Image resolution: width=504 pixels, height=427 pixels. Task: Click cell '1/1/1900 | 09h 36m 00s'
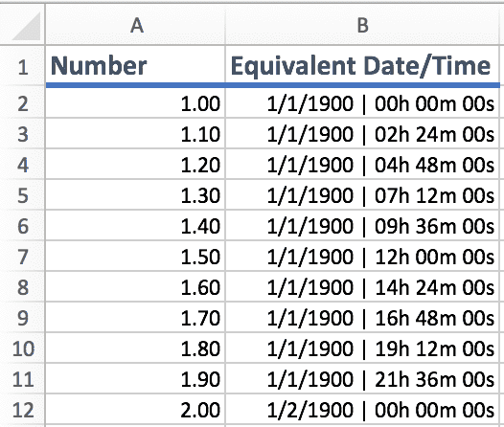pos(362,225)
